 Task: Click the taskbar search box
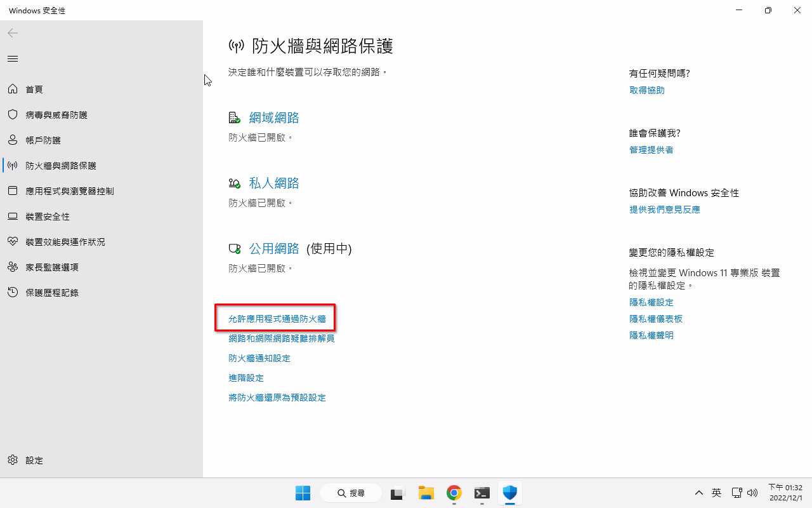tap(351, 493)
